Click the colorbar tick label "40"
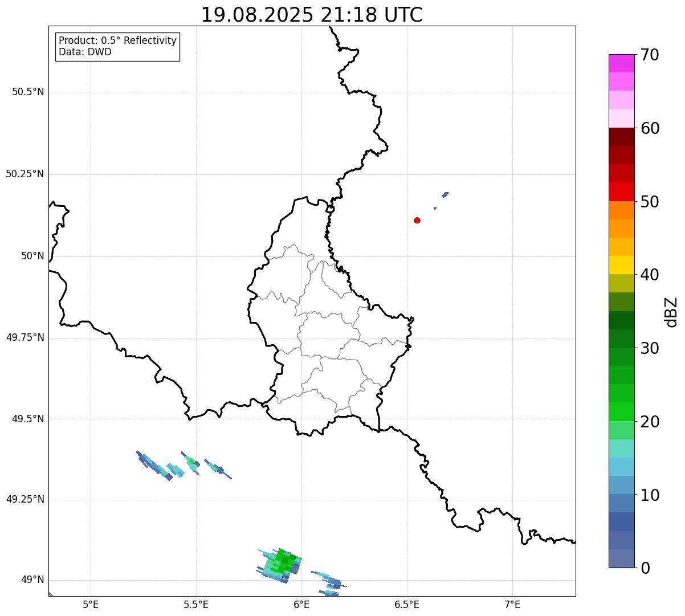The image size is (685, 616). click(650, 275)
